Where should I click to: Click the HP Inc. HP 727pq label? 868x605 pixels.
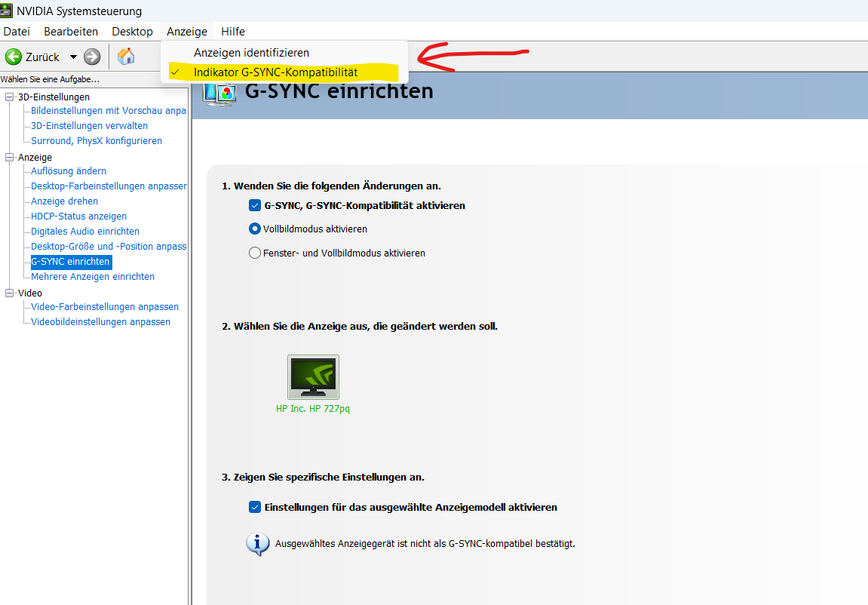(x=313, y=409)
